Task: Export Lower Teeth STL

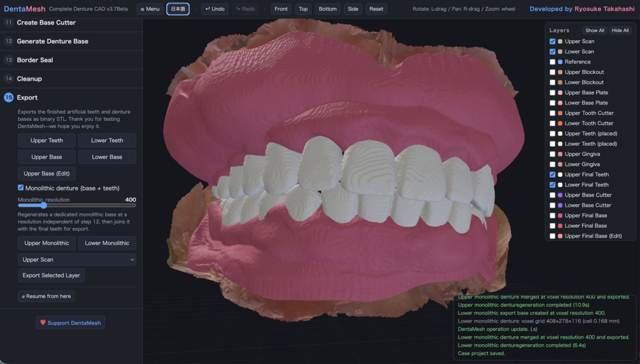Action: coord(107,141)
